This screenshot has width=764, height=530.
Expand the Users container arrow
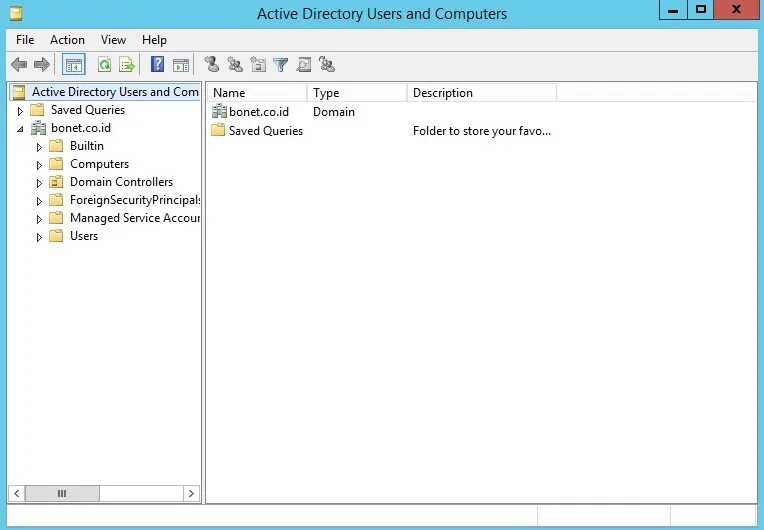tap(39, 237)
